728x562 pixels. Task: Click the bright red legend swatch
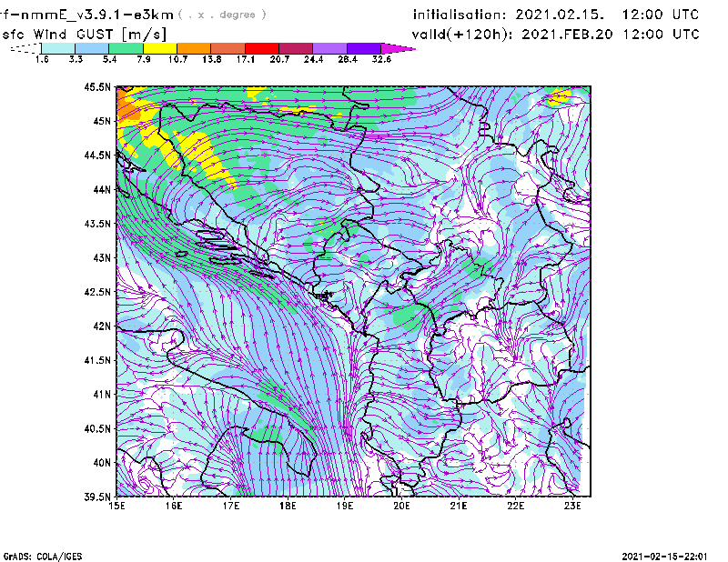point(262,48)
